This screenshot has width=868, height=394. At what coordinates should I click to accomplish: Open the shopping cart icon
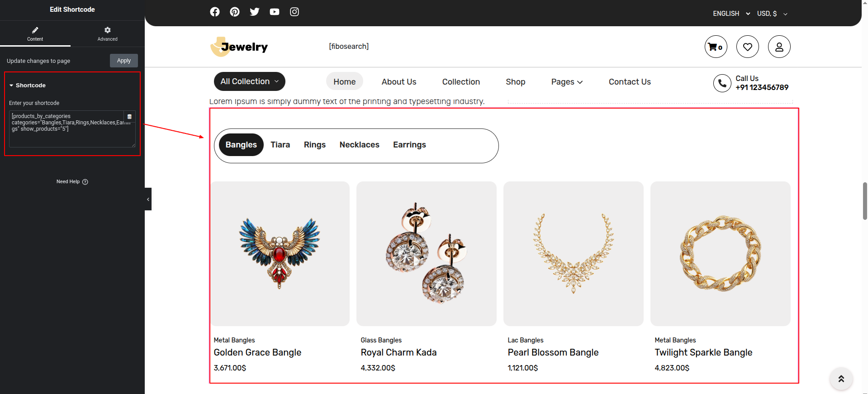click(716, 47)
